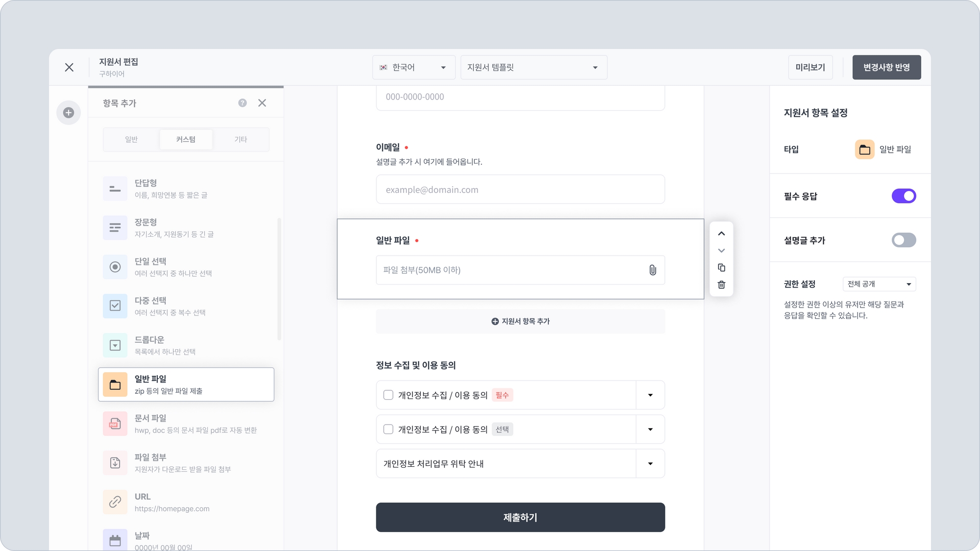Open the 한국어 language dropdown
Viewport: 980px width, 551px height.
pyautogui.click(x=414, y=68)
